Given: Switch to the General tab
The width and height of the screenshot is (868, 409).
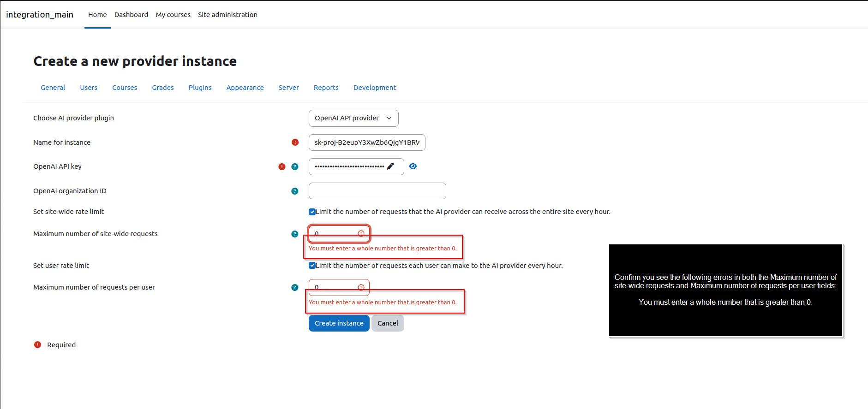Looking at the screenshot, I should click(53, 88).
